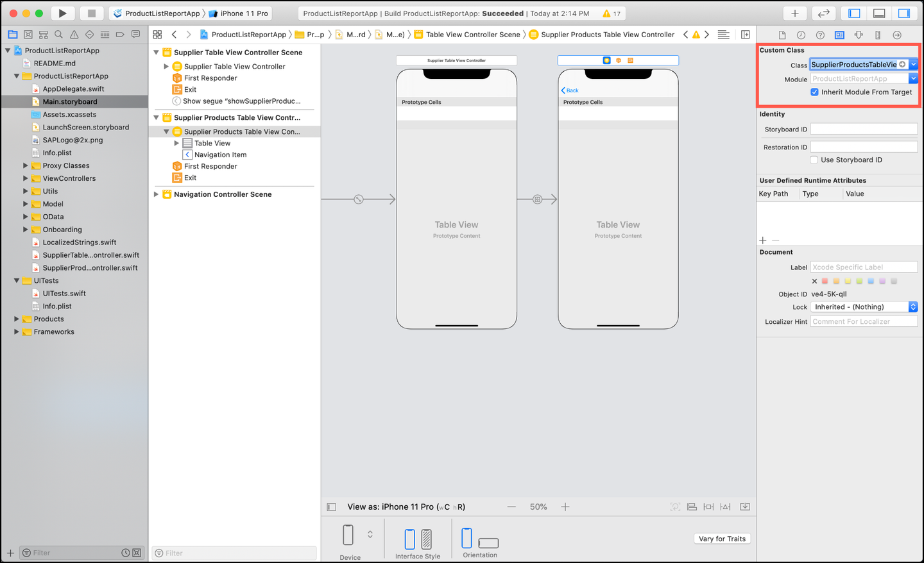This screenshot has width=924, height=563.
Task: Stop the running build
Action: tap(91, 13)
